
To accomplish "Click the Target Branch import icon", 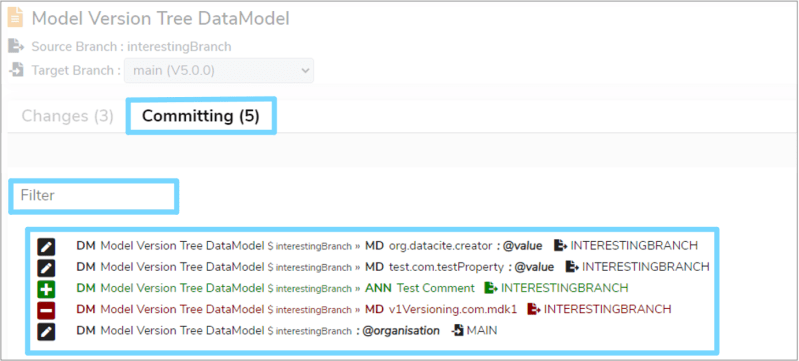I will pos(17,70).
